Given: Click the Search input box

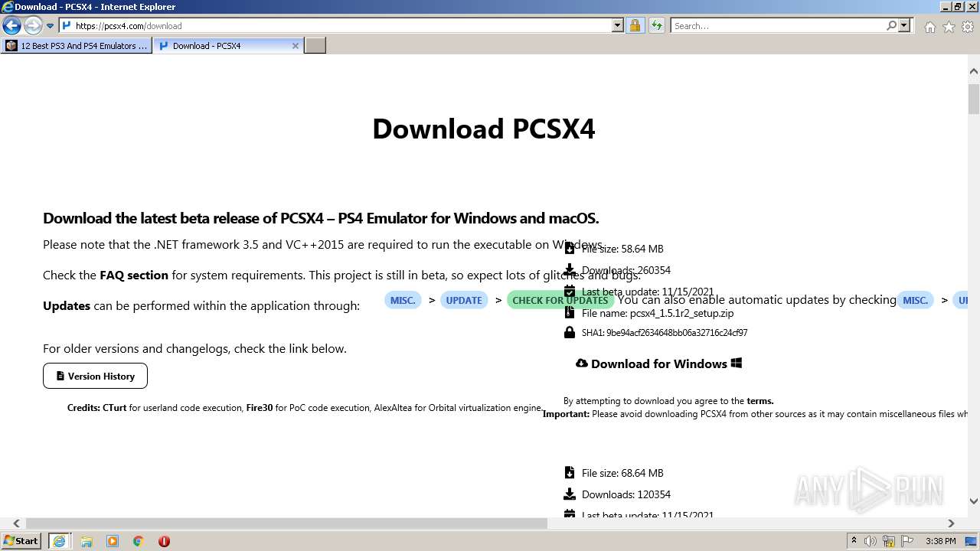Looking at the screenshot, I should [x=777, y=25].
